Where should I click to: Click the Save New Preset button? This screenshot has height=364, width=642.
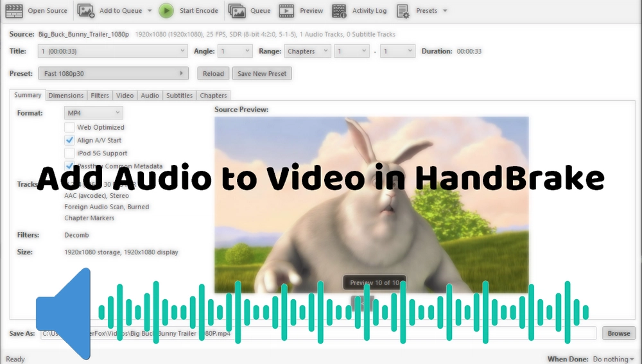[262, 74]
